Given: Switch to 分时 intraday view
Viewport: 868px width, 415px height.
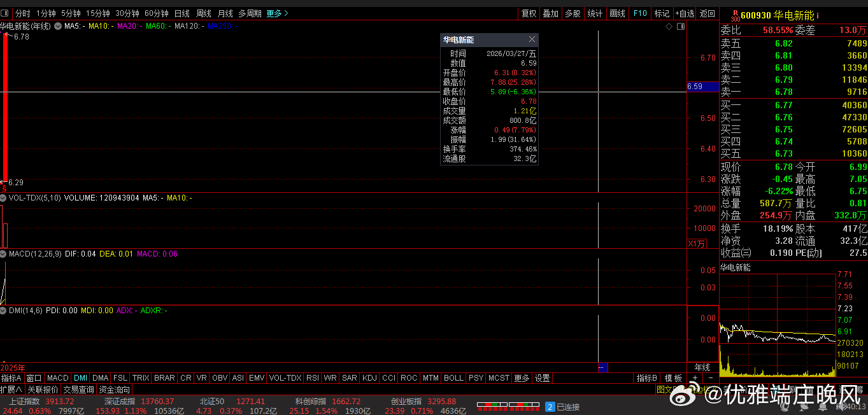Looking at the screenshot, I should pyautogui.click(x=22, y=13).
